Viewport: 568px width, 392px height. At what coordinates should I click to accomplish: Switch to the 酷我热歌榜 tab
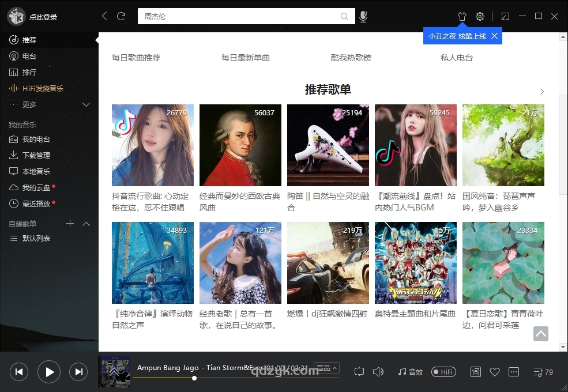coord(351,58)
